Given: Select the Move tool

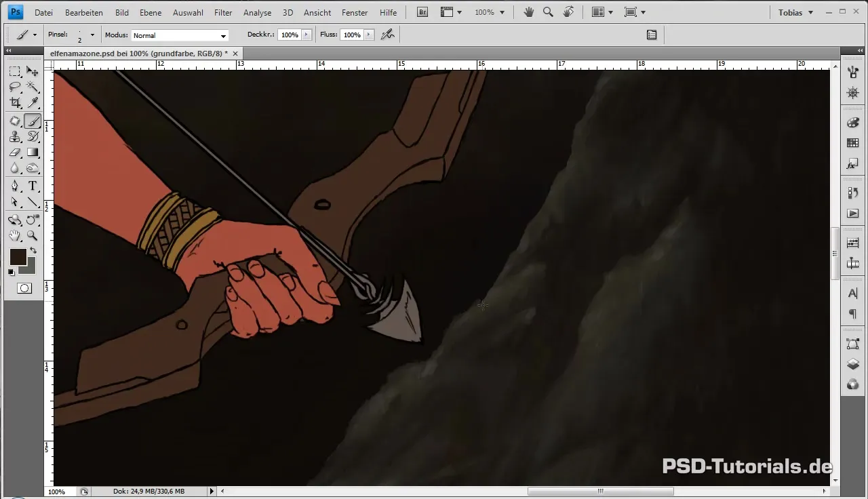Looking at the screenshot, I should coord(32,71).
